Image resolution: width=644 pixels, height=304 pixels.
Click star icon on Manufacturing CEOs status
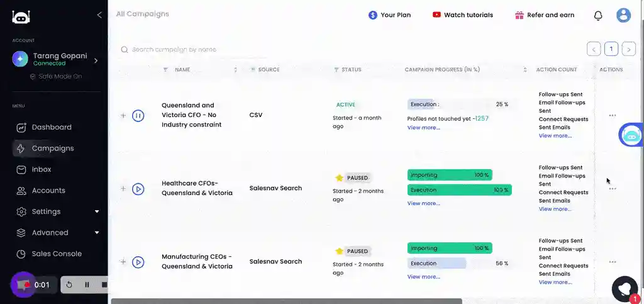(x=339, y=251)
